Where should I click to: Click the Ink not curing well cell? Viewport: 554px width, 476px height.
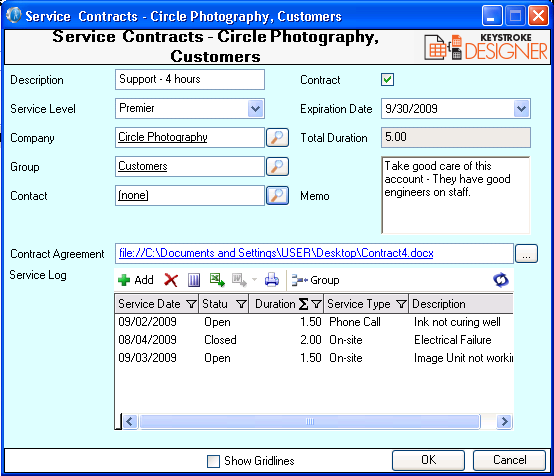tap(457, 322)
